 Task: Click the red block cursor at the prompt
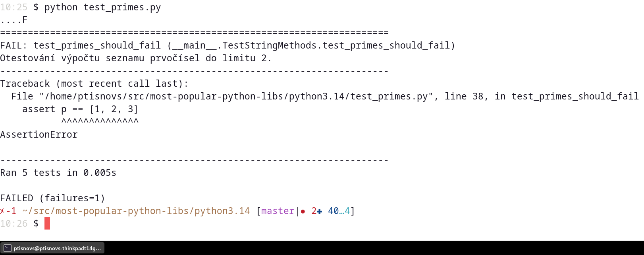47,224
